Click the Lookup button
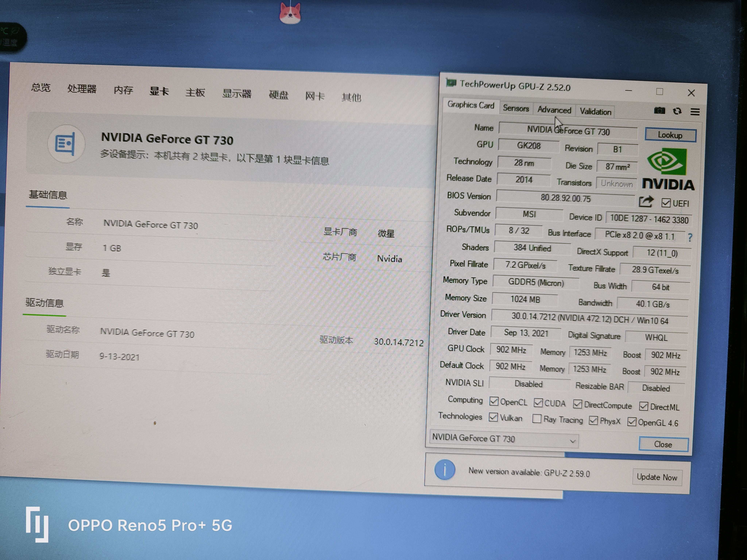Viewport: 747px width, 560px height. [x=670, y=135]
